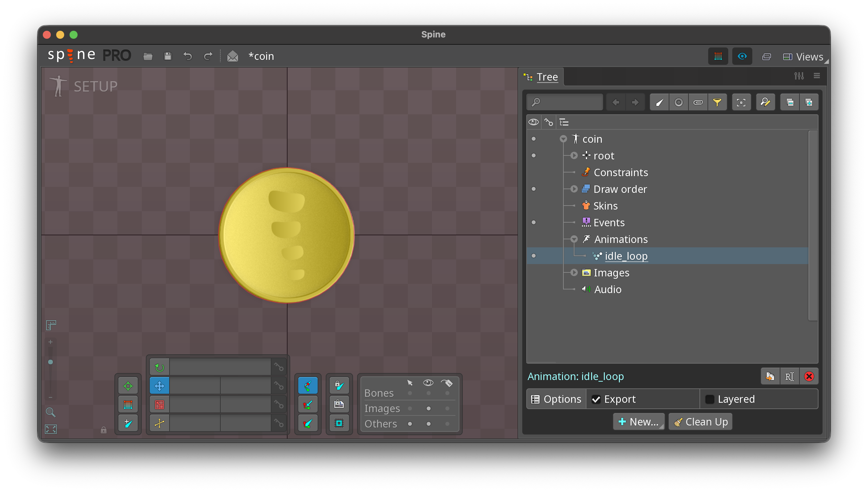Enable the Export checkbox for idle_loop
The height and width of the screenshot is (492, 868).
click(597, 399)
